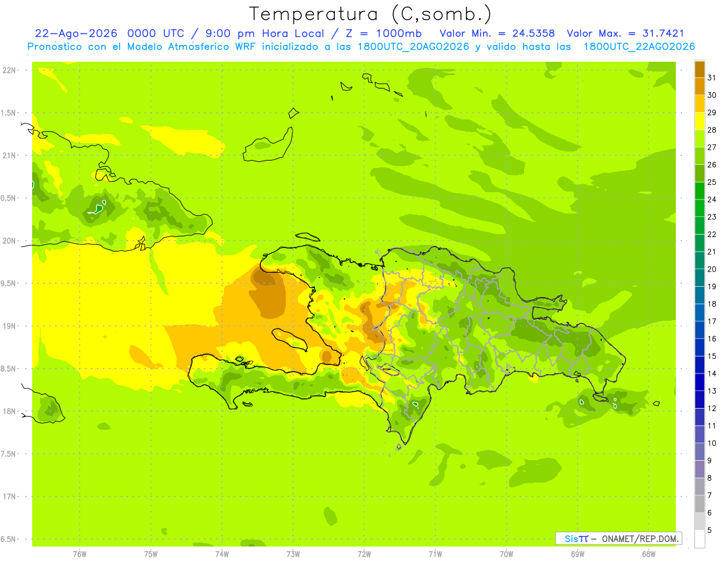This screenshot has width=728, height=562.
Task: Click the "19N" latitude label
Action: [x=10, y=326]
